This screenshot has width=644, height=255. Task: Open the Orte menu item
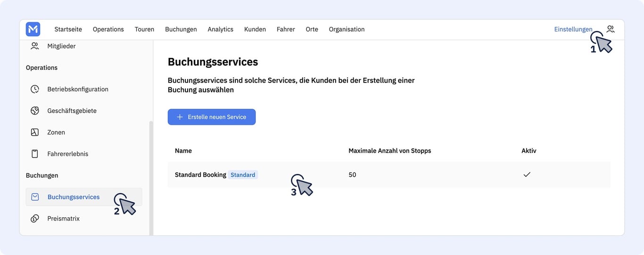[x=312, y=29]
